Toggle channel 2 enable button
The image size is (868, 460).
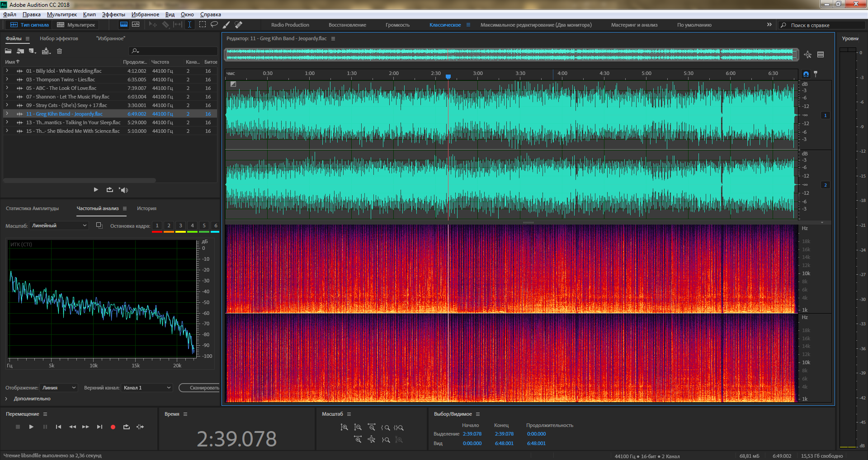click(x=826, y=185)
